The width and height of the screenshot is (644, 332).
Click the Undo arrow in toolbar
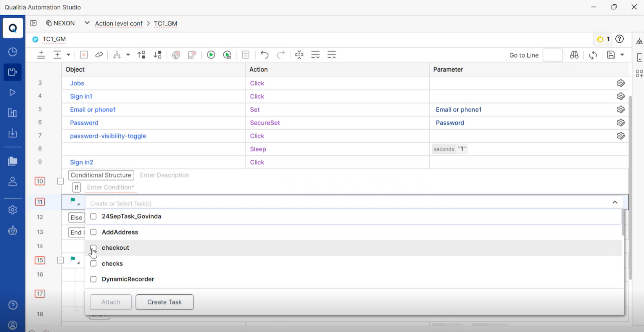265,55
